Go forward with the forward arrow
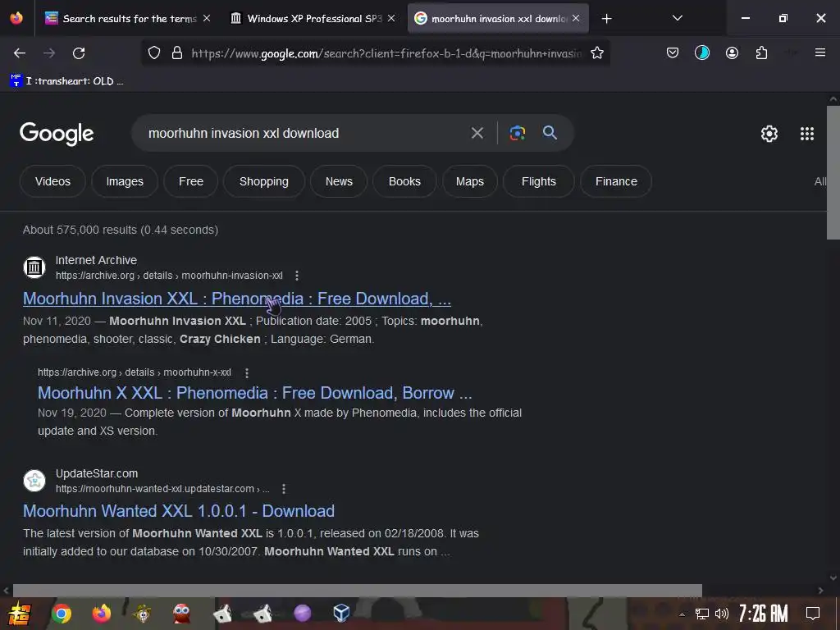840x630 pixels. (x=49, y=53)
